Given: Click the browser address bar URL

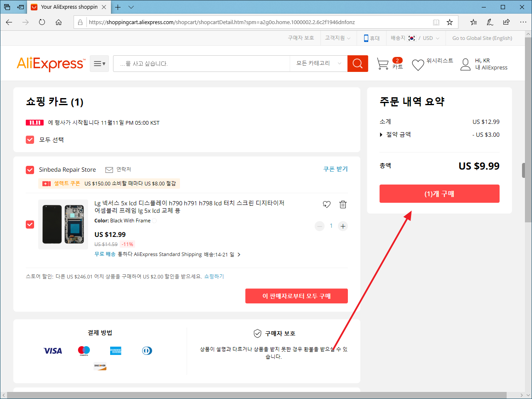Looking at the screenshot, I should pos(222,22).
